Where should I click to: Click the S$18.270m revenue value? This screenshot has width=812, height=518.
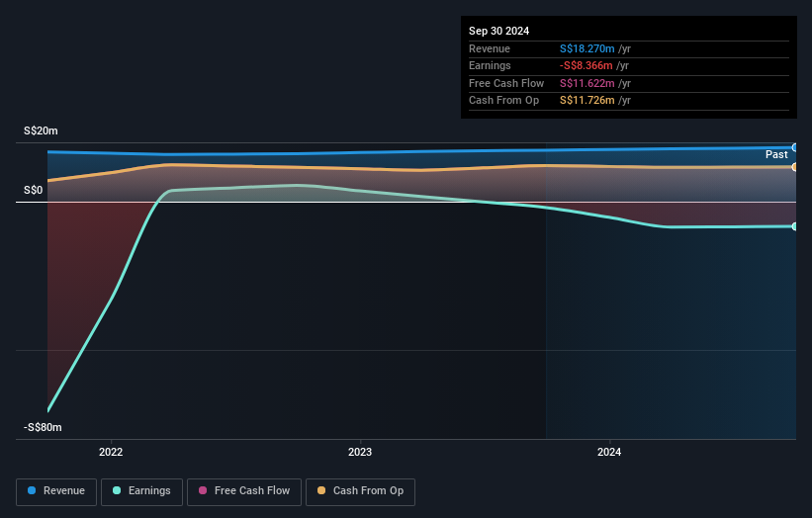[x=586, y=48]
